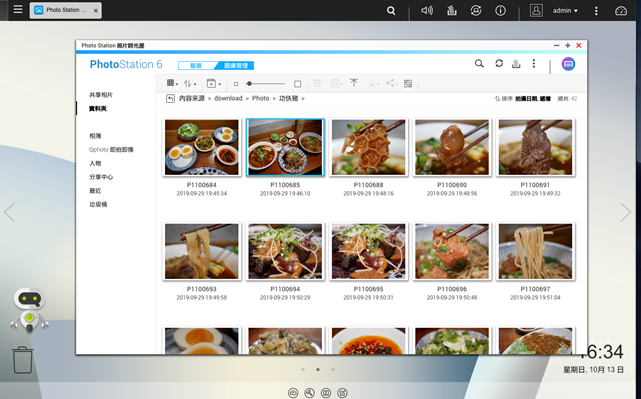Viewport: 641px width, 399px height.
Task: Change sort by capture date setting
Action: pyautogui.click(x=533, y=99)
